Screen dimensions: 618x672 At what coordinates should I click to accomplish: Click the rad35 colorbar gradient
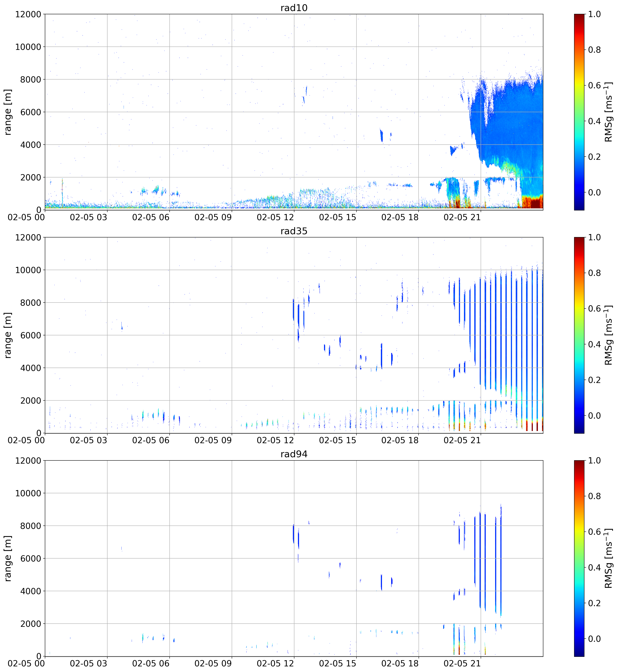579,335
